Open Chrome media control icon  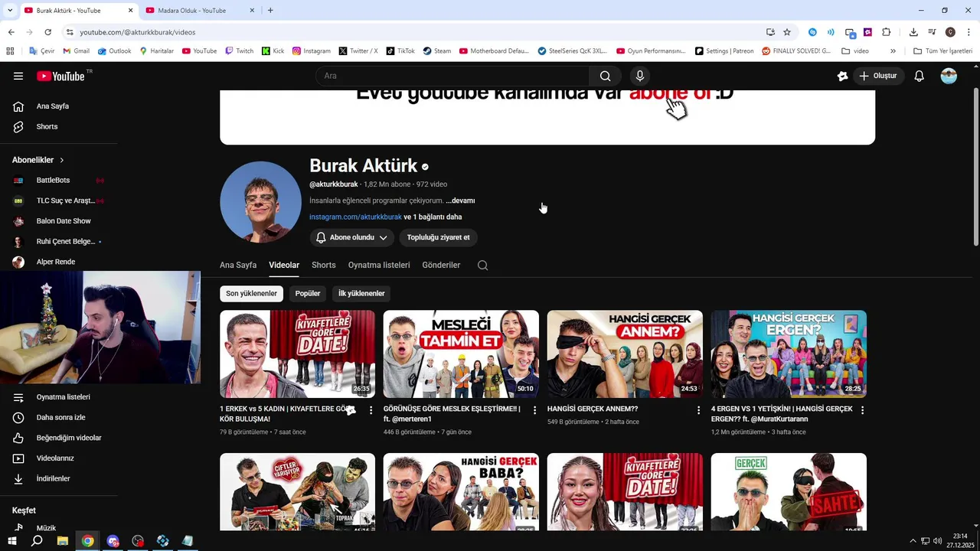[932, 32]
